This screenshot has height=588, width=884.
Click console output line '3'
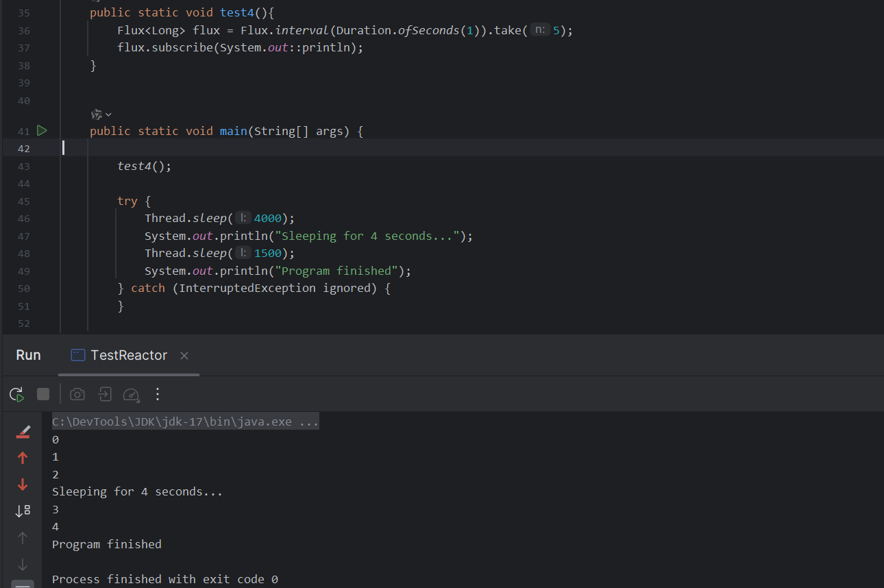click(56, 509)
